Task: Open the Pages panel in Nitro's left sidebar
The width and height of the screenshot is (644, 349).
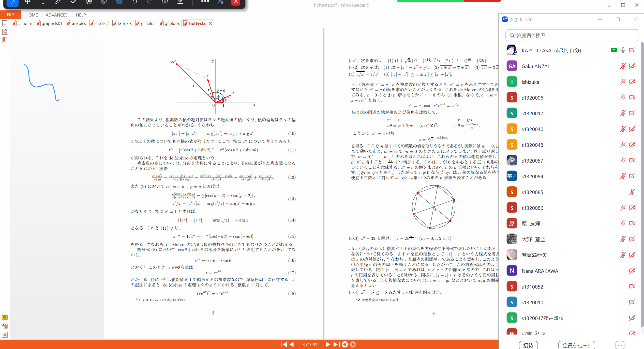Action: pos(5,23)
